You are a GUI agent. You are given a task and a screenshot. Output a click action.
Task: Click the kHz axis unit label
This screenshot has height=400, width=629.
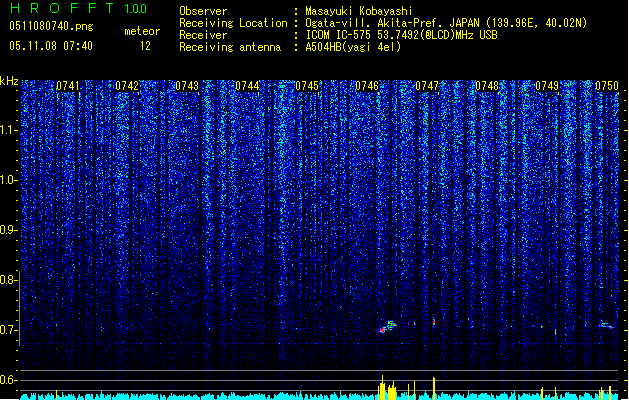point(9,81)
